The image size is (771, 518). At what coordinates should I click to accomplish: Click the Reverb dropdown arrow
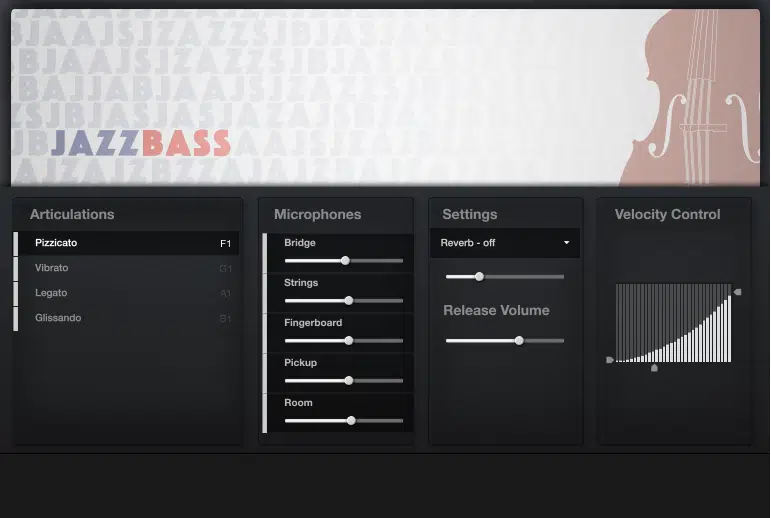point(566,243)
